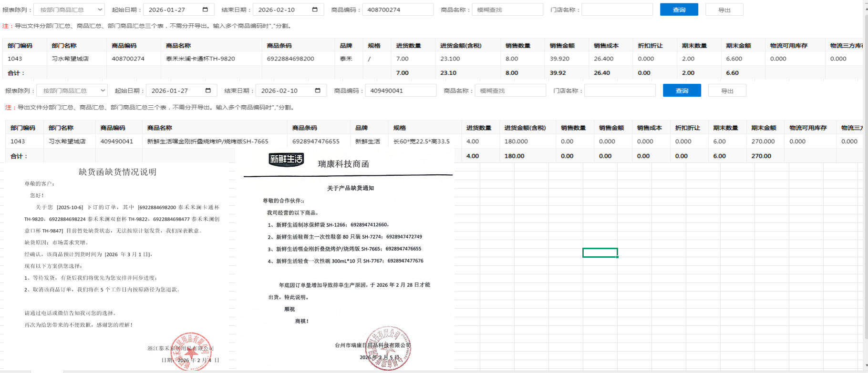Focus the 商品编码 field containing 409490041
The image size is (868, 373).
click(400, 91)
